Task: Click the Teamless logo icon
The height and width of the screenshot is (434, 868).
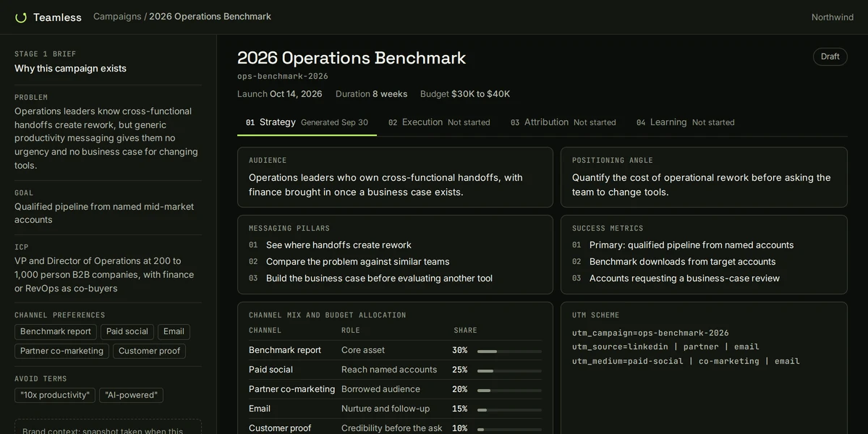Action: [x=21, y=17]
